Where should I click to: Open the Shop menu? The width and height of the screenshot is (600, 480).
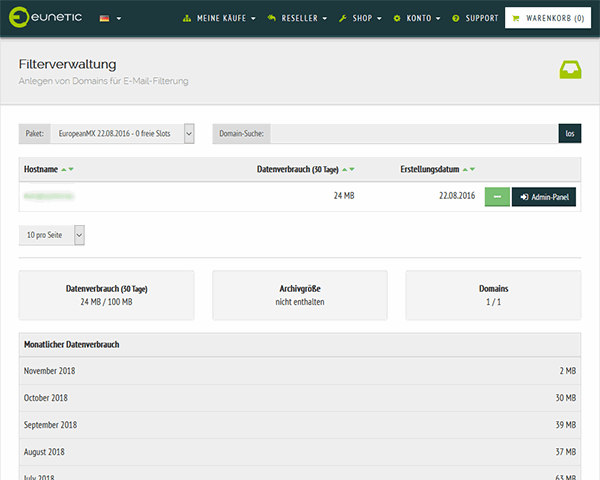pos(360,18)
